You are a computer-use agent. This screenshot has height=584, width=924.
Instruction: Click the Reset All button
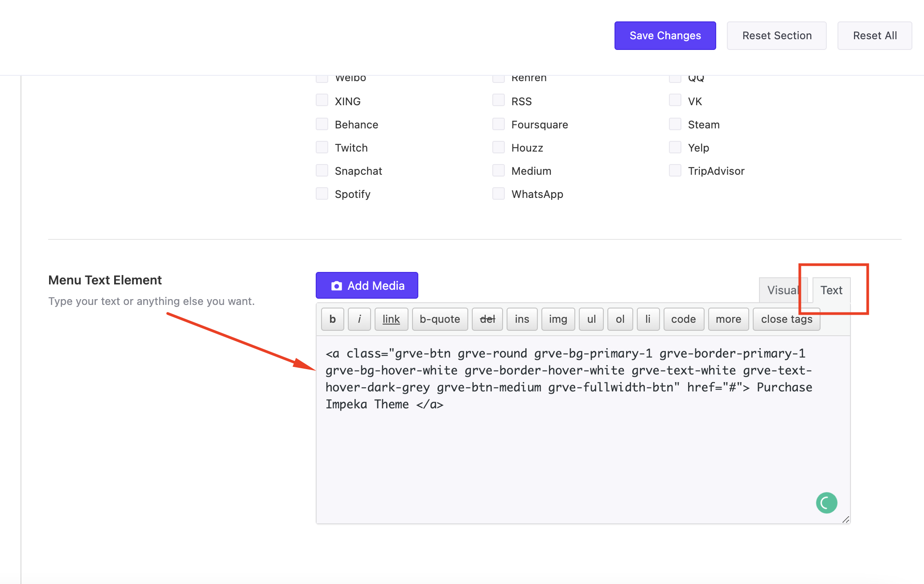pyautogui.click(x=874, y=36)
